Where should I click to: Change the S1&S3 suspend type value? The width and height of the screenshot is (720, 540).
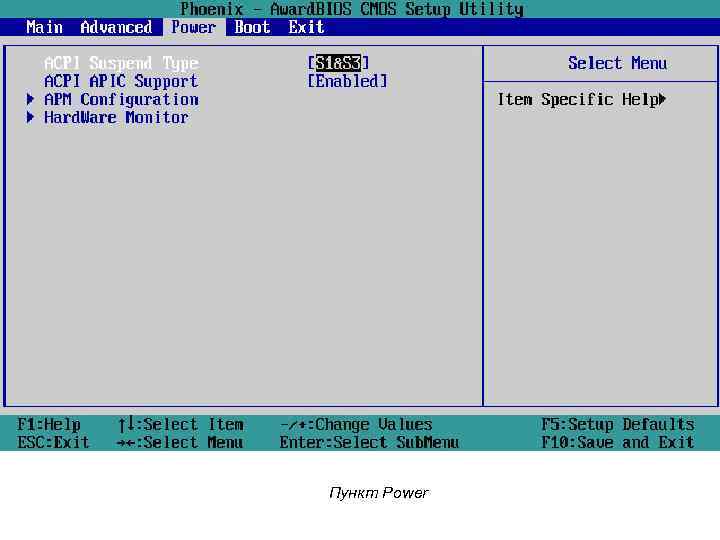[x=338, y=63]
